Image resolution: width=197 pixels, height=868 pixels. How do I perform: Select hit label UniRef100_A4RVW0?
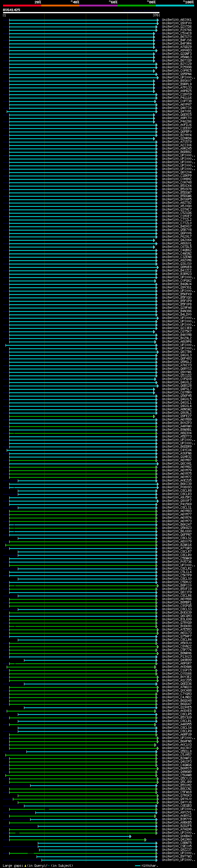(177, 426)
